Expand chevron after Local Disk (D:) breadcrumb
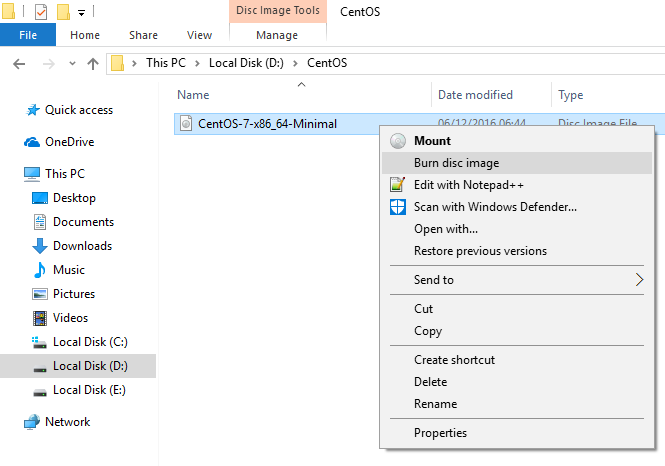Screen dimensions: 665x466 pyautogui.click(x=295, y=63)
